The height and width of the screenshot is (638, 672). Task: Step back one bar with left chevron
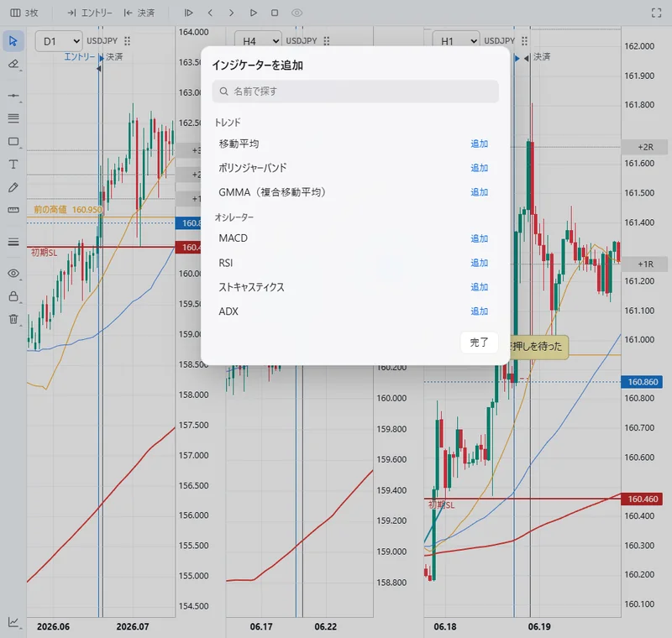point(210,13)
